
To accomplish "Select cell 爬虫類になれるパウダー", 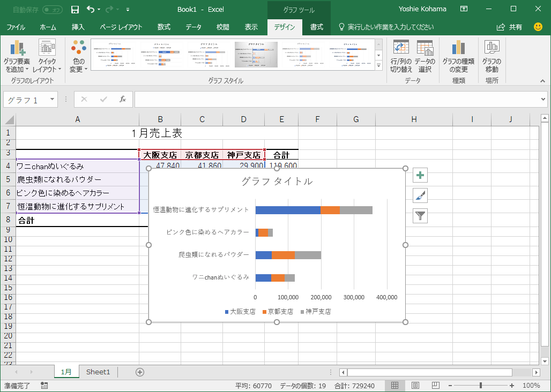I will coord(78,179).
